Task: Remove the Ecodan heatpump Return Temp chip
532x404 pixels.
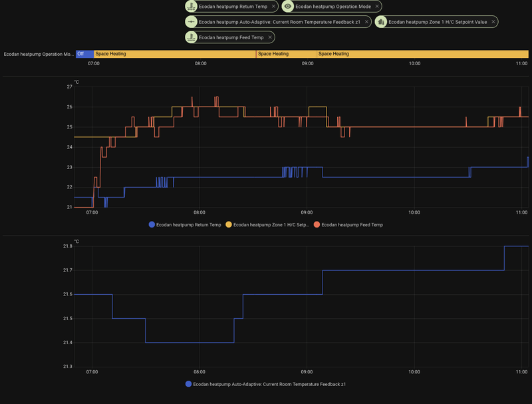Action: [273, 7]
